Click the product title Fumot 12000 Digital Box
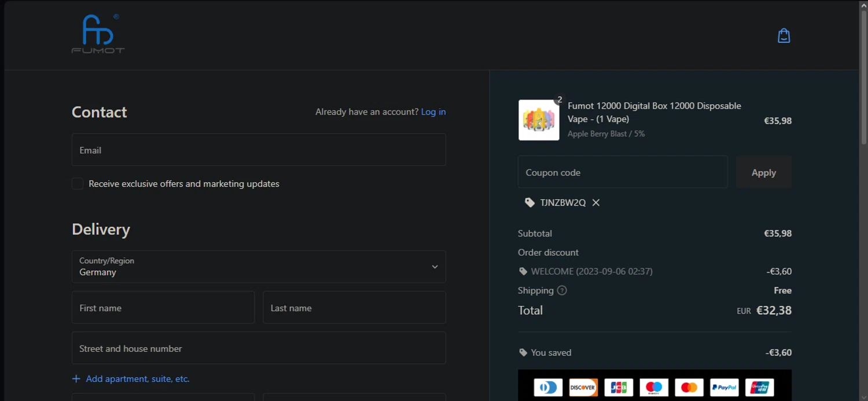868x401 pixels. click(654, 112)
